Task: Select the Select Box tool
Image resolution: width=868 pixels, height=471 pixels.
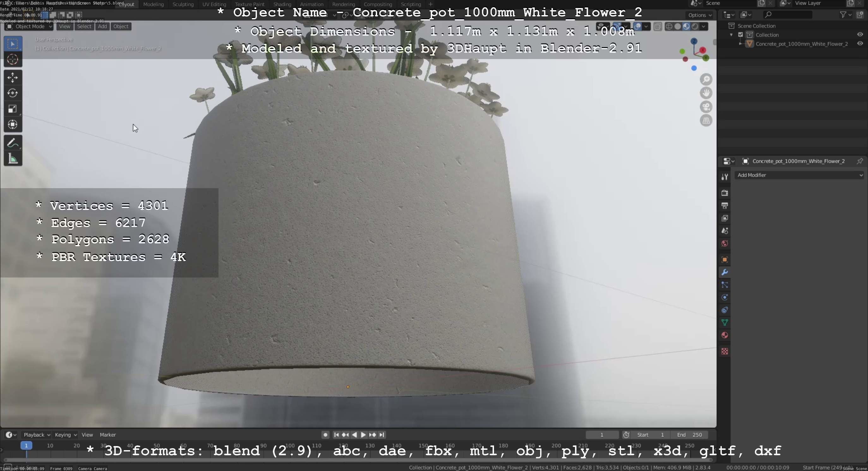Action: [x=13, y=44]
